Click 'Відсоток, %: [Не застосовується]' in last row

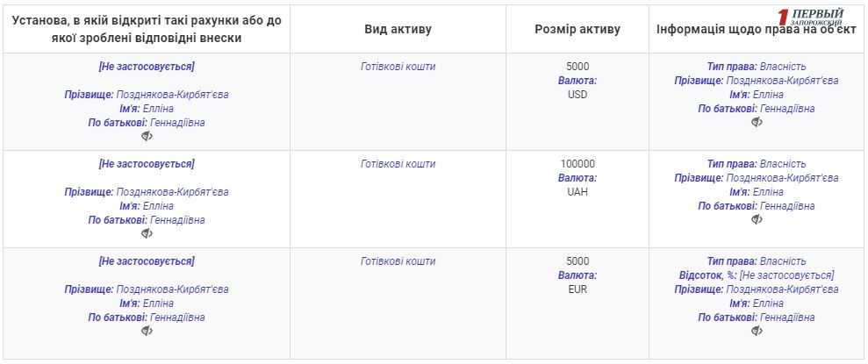pos(757,275)
